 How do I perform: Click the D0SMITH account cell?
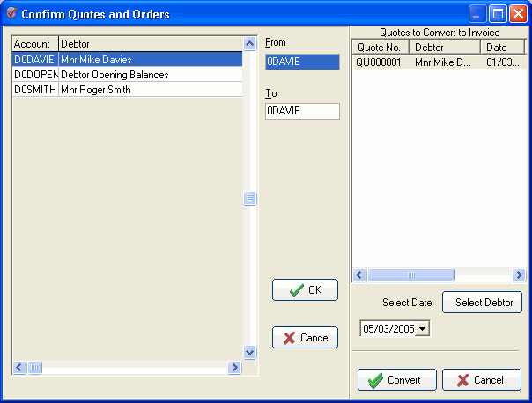click(x=35, y=90)
